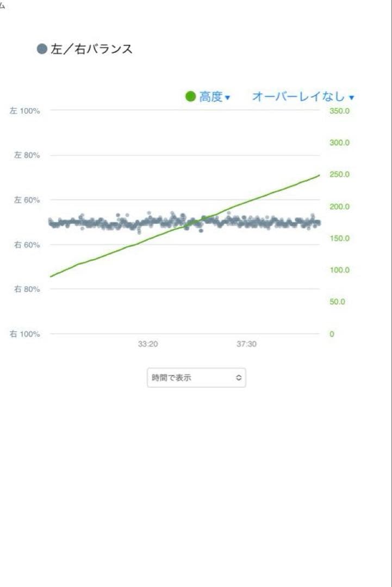Image resolution: width=392 pixels, height=587 pixels.
Task: Open the 時間で表示 select box
Action: tap(196, 378)
